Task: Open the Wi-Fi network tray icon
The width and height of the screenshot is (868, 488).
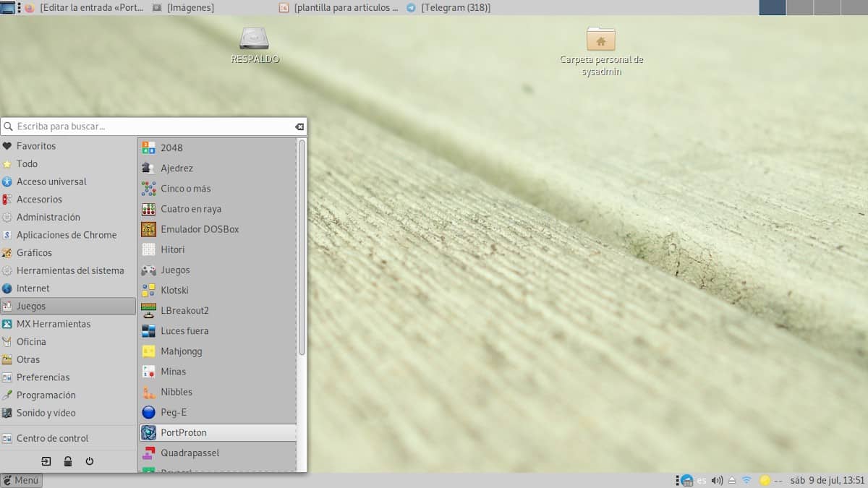Action: click(x=746, y=480)
